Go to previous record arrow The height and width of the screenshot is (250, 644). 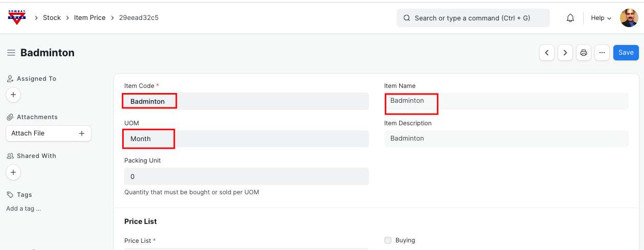[547, 53]
